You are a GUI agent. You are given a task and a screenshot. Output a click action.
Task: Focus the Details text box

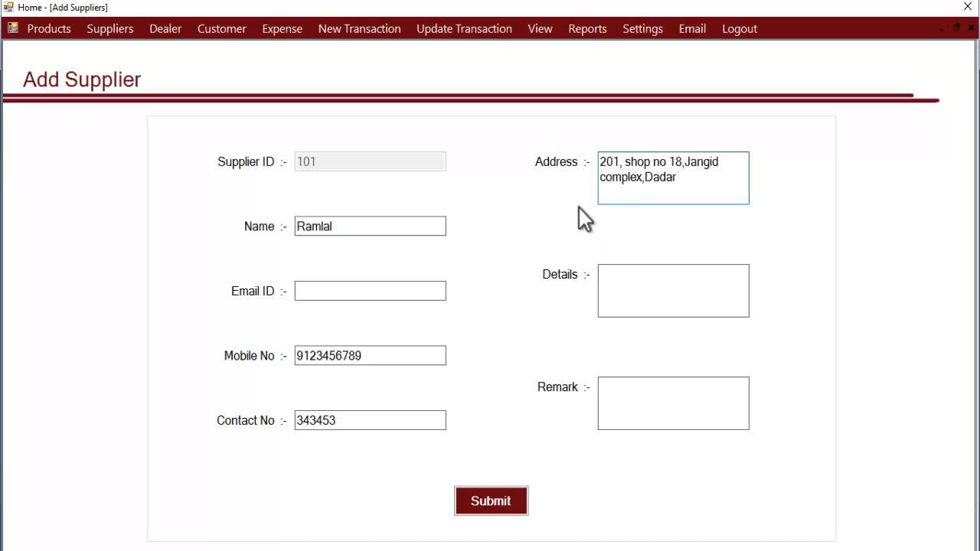673,291
